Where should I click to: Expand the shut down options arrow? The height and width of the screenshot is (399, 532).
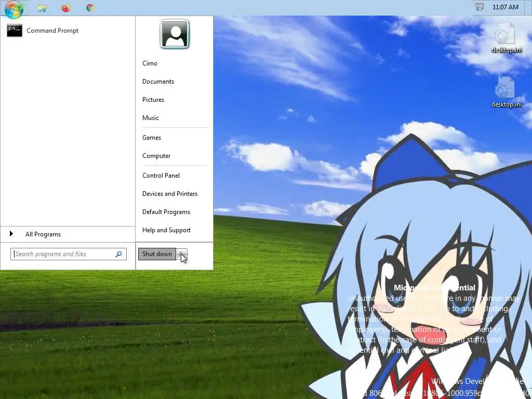pyautogui.click(x=182, y=254)
